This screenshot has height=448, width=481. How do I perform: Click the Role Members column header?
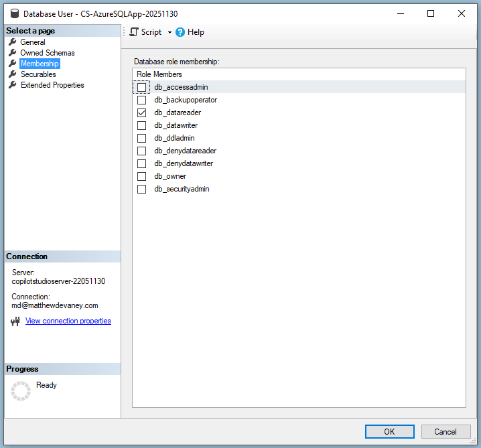tap(159, 74)
